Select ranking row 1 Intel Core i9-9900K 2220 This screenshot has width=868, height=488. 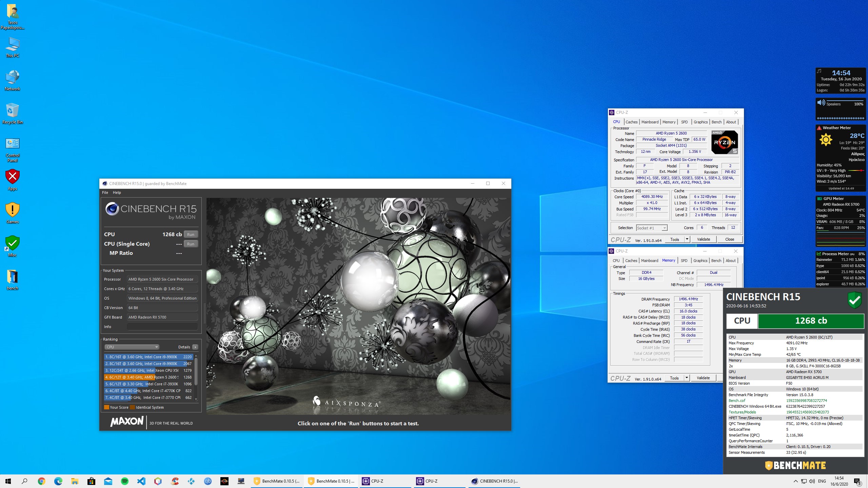[x=149, y=357]
